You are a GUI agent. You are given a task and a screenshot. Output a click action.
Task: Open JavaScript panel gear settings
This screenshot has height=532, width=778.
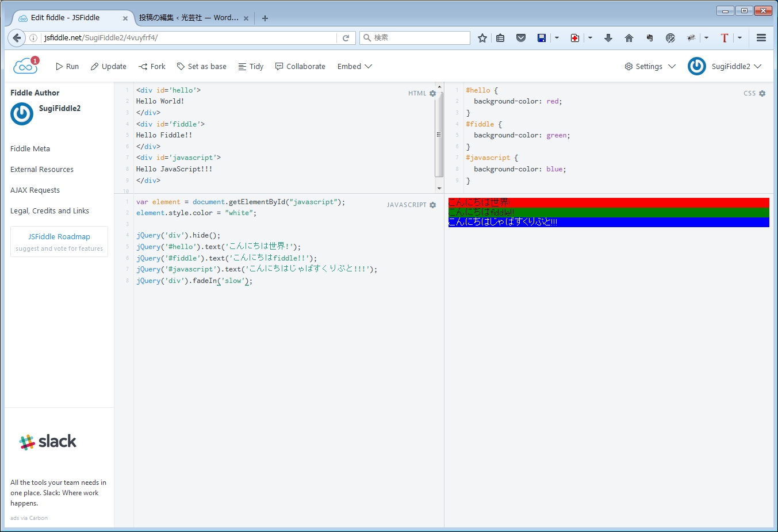click(433, 205)
